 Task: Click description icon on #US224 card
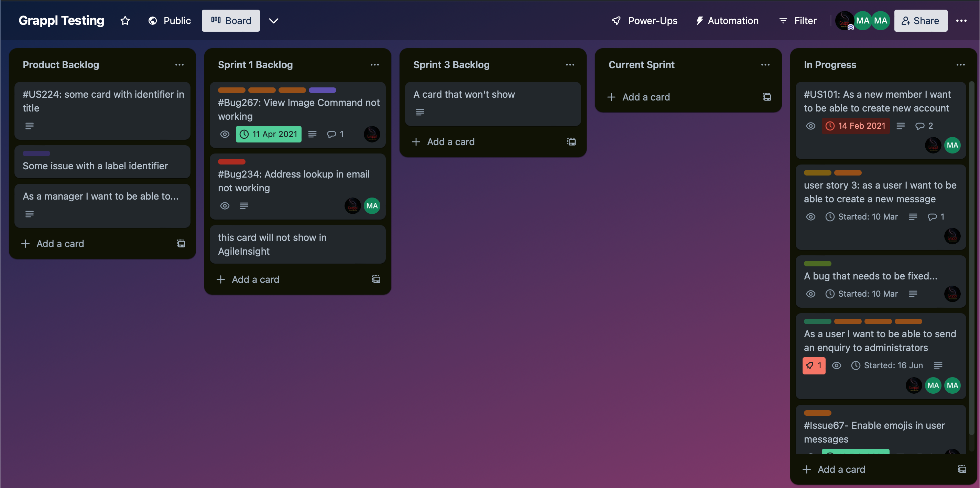[30, 126]
